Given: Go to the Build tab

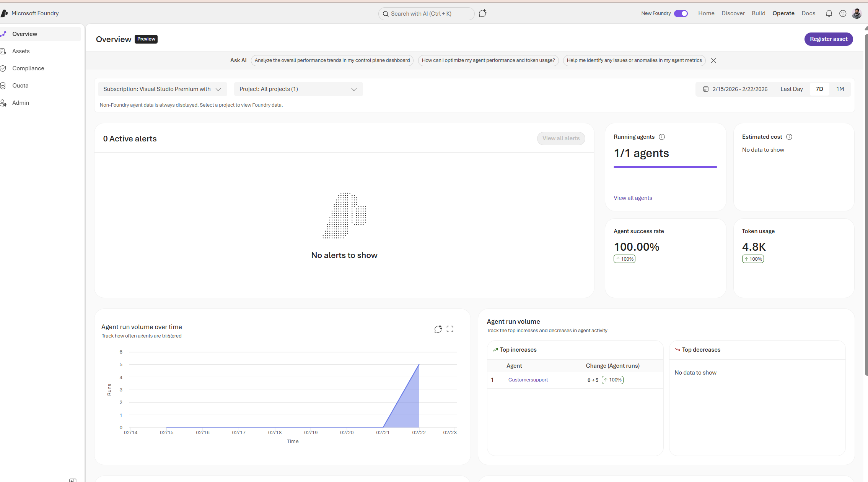Looking at the screenshot, I should (x=758, y=13).
